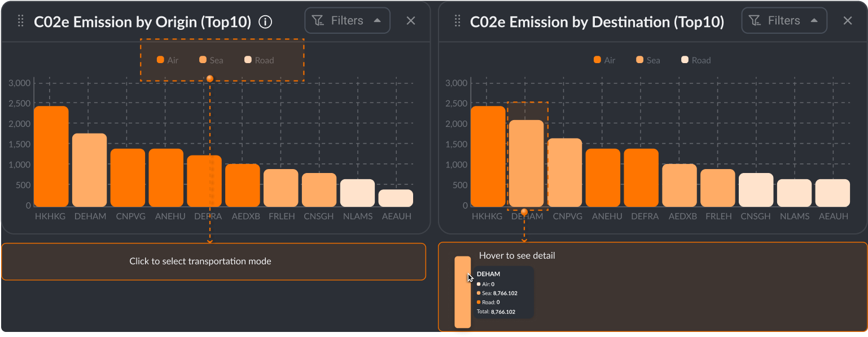
Task: Open Filters dropdown in Destination chart
Action: point(784,21)
